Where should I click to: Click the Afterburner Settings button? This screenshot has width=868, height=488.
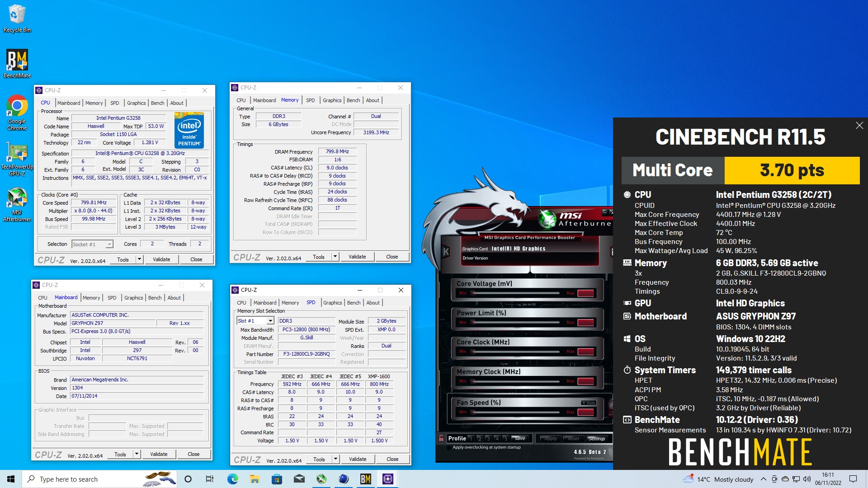point(597,438)
